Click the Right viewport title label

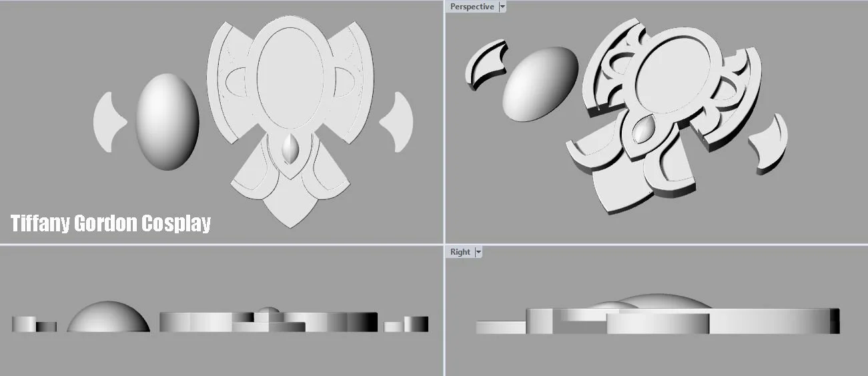(460, 252)
